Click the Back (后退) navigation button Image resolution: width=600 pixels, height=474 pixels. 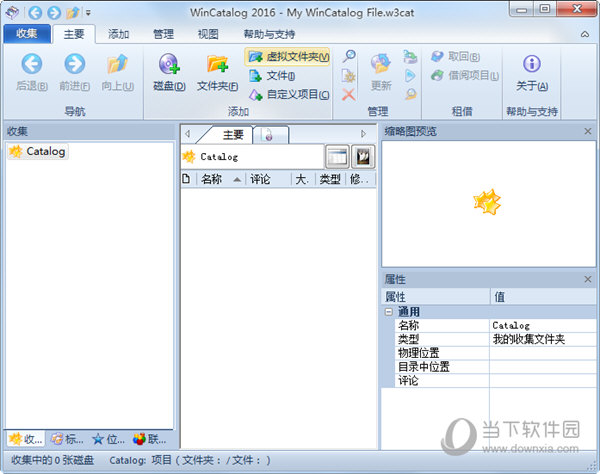(32, 72)
